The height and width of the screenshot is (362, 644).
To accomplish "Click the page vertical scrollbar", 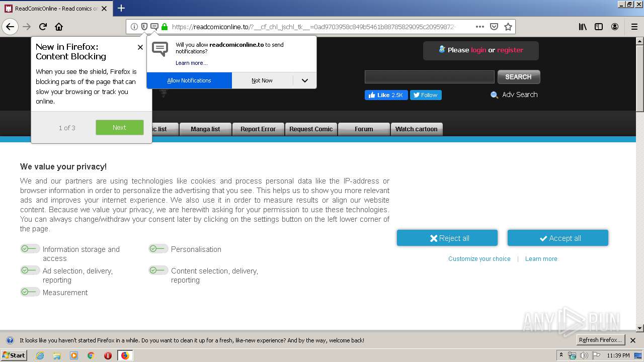I will tap(639, 184).
